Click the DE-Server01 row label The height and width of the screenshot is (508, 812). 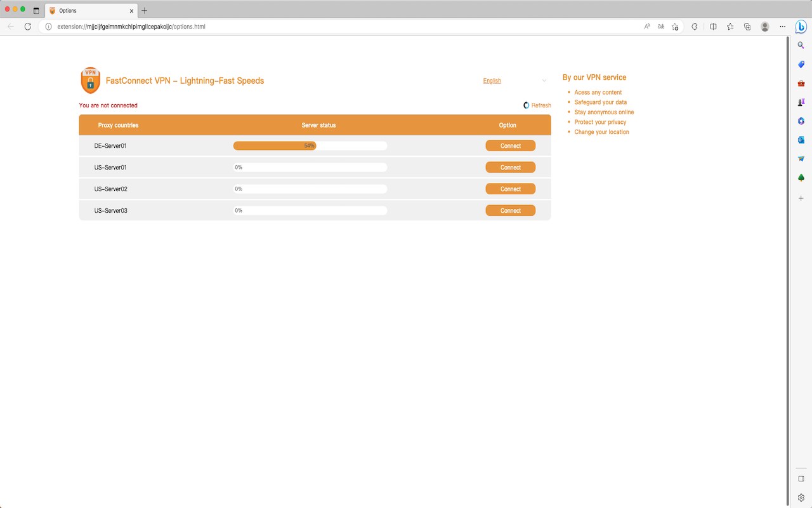(x=110, y=146)
